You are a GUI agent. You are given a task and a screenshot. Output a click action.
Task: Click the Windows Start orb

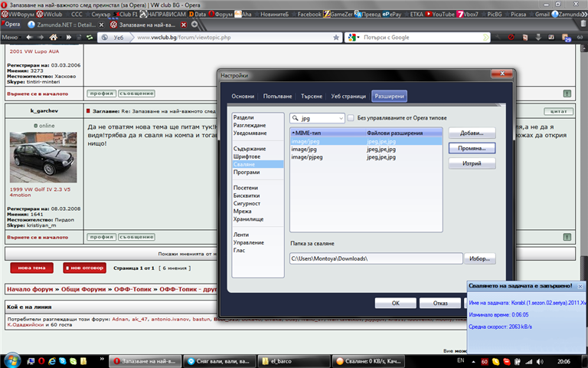point(13,360)
